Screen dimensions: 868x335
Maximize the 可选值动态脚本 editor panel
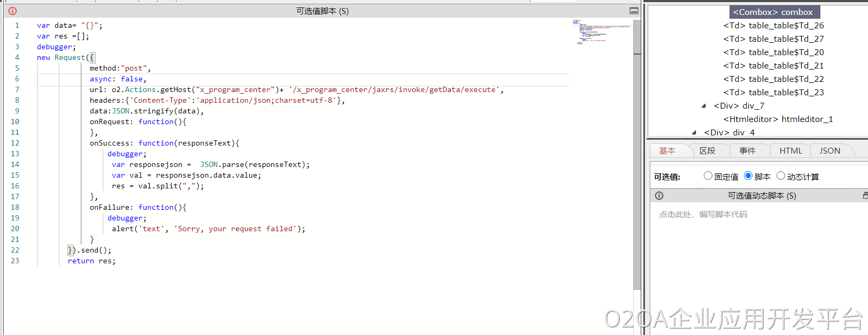click(865, 196)
